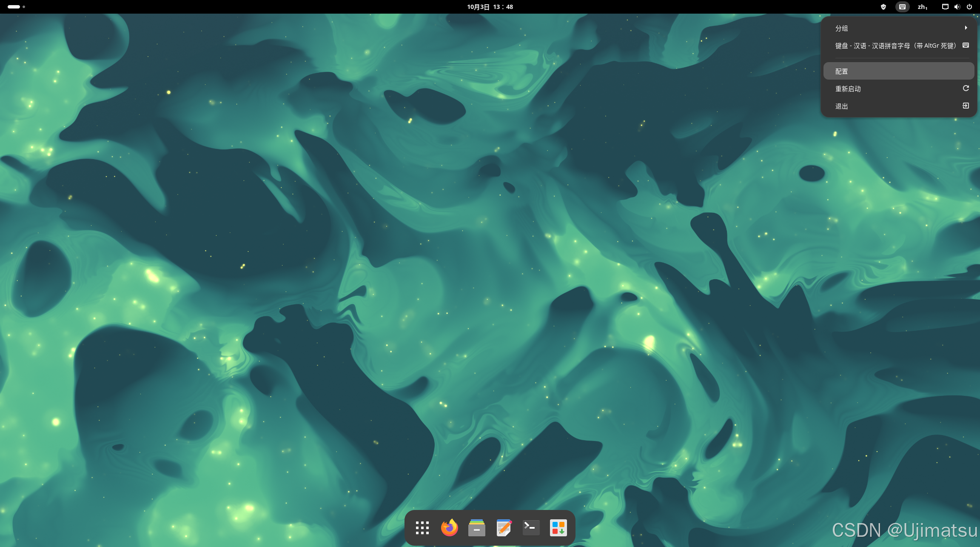The image size is (980, 547).
Task: Open the Activities overview pill
Action: point(14,7)
